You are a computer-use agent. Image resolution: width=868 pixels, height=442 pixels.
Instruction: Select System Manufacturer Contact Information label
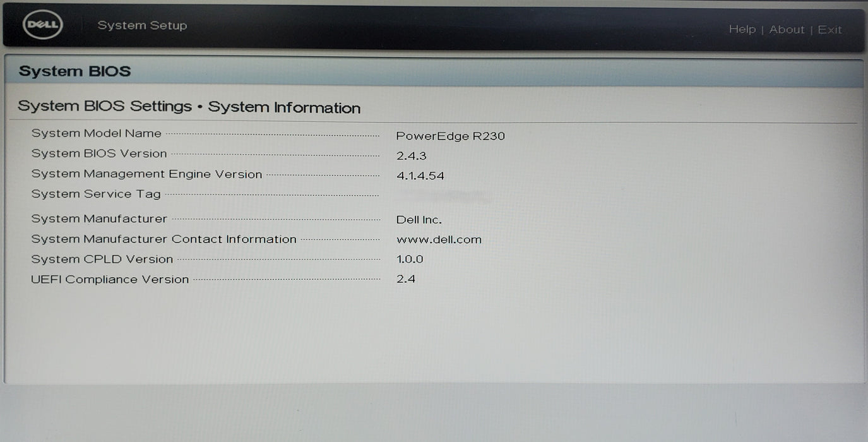click(163, 239)
